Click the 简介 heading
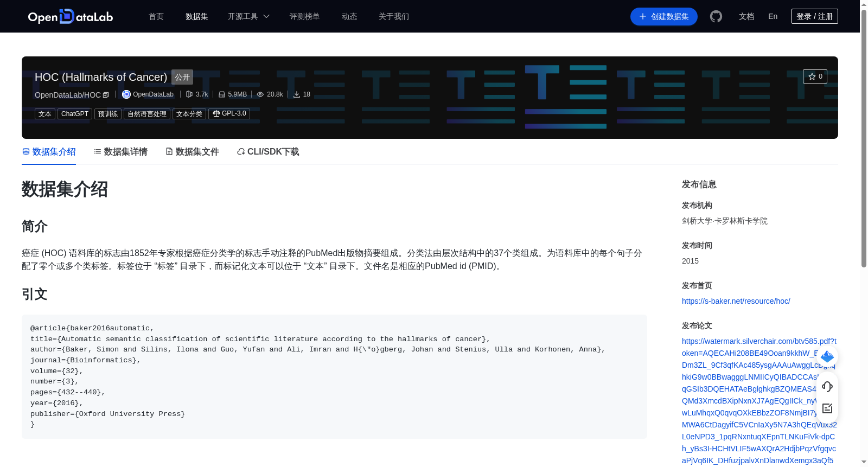Image resolution: width=868 pixels, height=467 pixels. click(35, 226)
